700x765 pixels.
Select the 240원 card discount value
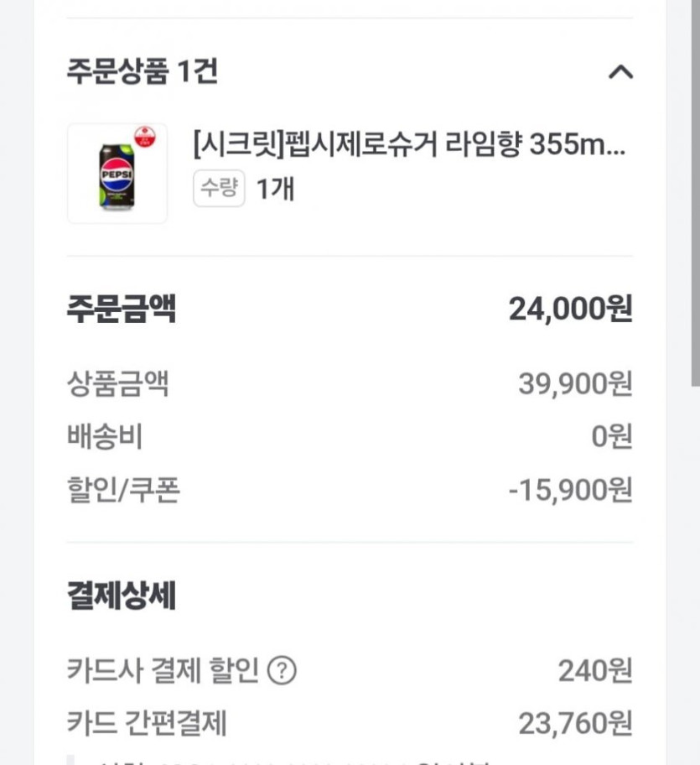(x=594, y=670)
